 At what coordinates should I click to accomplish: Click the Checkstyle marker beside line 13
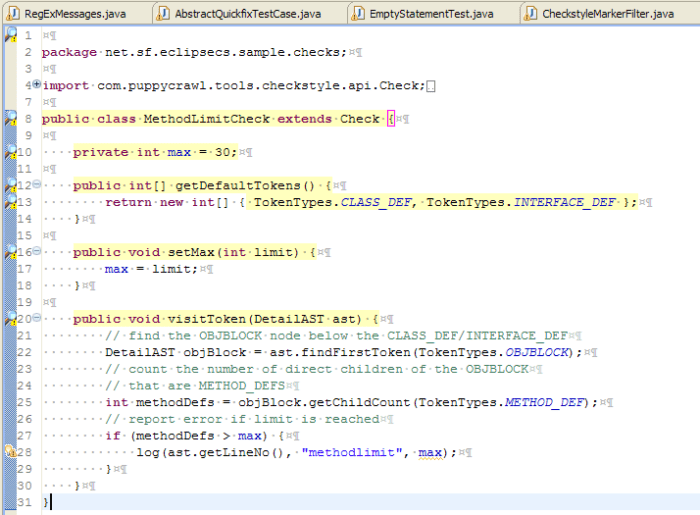[x=11, y=202]
